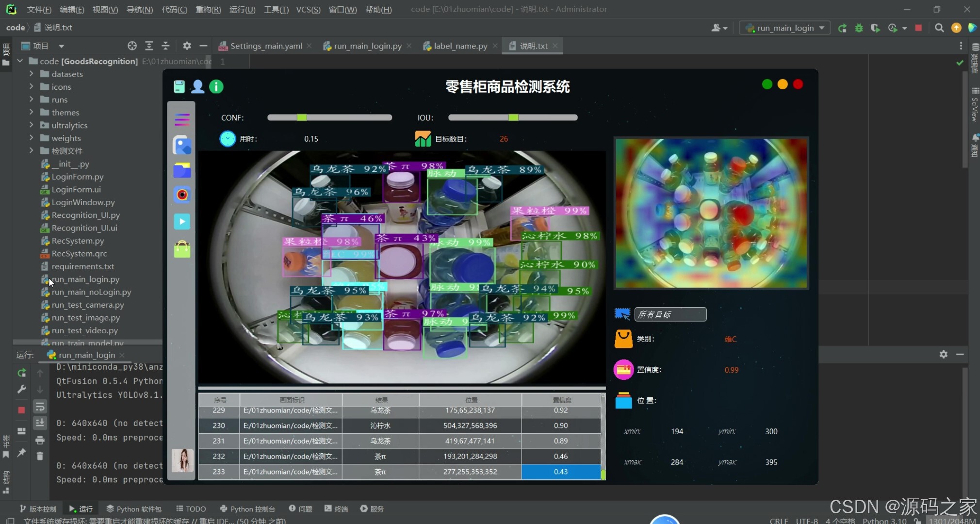Open the 终端 terminal tool window

(x=336, y=509)
